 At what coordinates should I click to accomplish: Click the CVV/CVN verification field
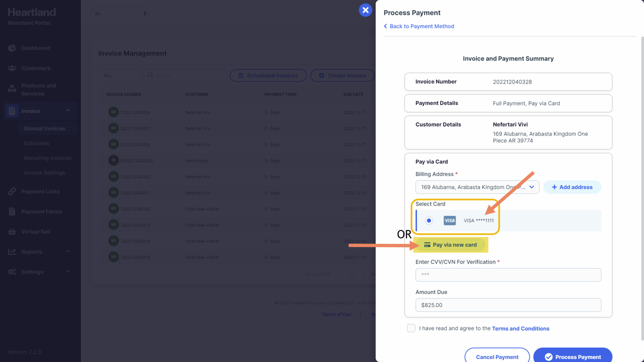point(508,275)
